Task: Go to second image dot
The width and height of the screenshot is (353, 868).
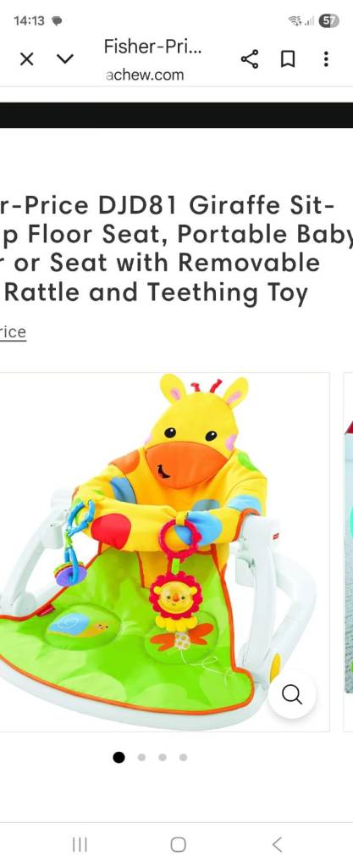Action: point(142,757)
